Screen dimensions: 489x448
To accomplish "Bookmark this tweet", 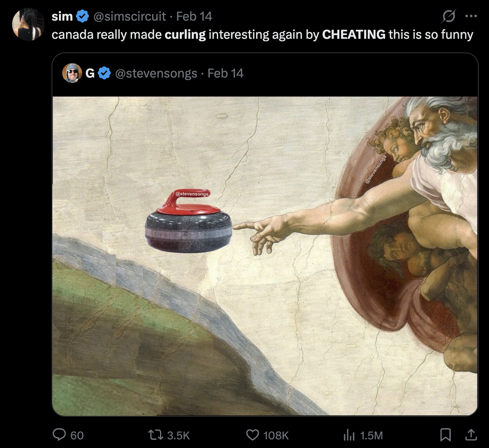I will click(x=445, y=435).
